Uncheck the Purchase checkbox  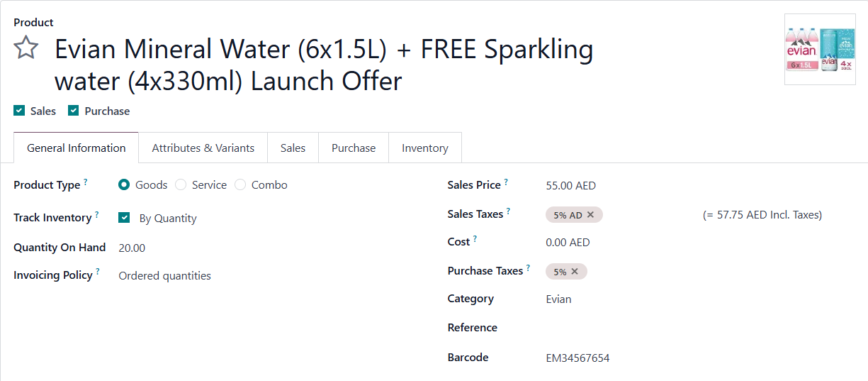(73, 111)
